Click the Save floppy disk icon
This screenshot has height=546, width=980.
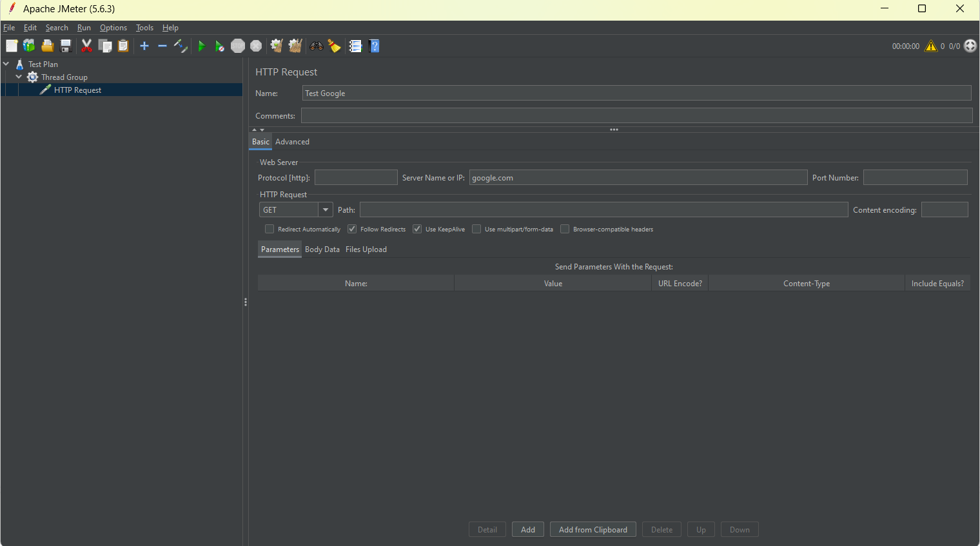66,46
